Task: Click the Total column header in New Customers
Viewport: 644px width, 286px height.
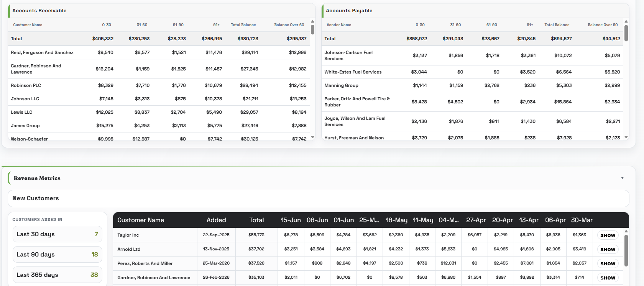Action: coord(256,220)
